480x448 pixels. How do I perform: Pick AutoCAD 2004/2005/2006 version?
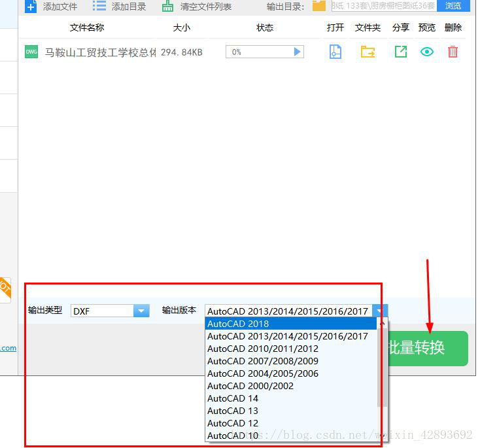[290, 373]
